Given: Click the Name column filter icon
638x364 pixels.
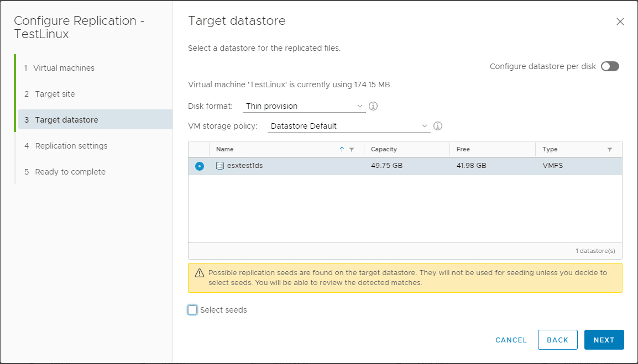Looking at the screenshot, I should pos(352,150).
